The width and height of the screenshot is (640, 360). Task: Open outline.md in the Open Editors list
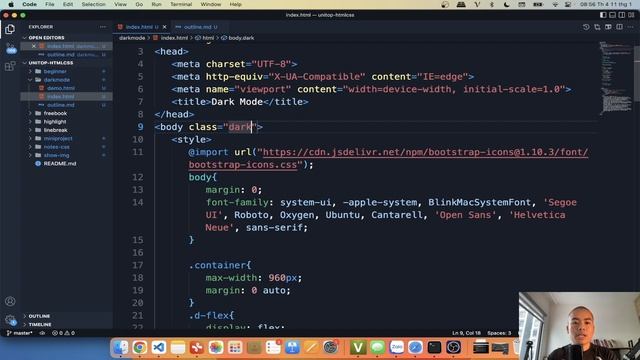(61, 54)
